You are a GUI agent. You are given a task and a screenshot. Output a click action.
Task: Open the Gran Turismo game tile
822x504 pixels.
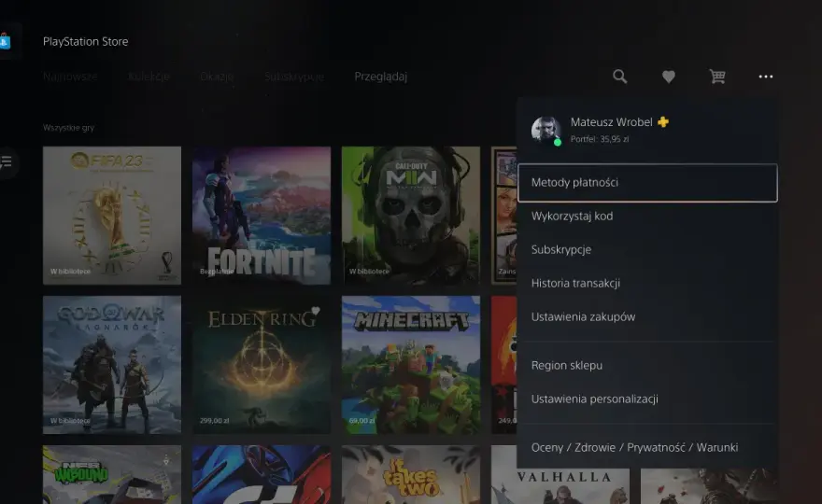click(x=262, y=475)
